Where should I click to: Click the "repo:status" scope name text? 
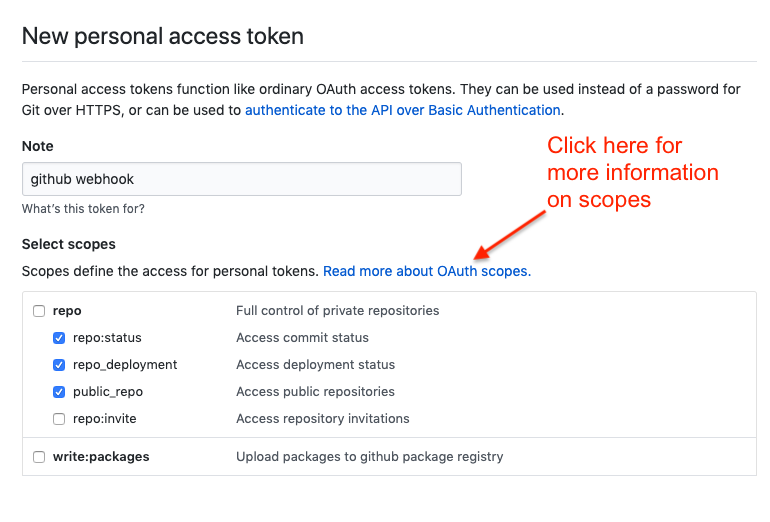pyautogui.click(x=106, y=338)
